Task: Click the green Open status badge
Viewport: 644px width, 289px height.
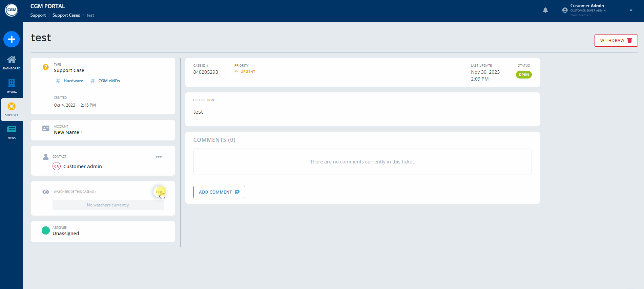Action: click(x=523, y=75)
